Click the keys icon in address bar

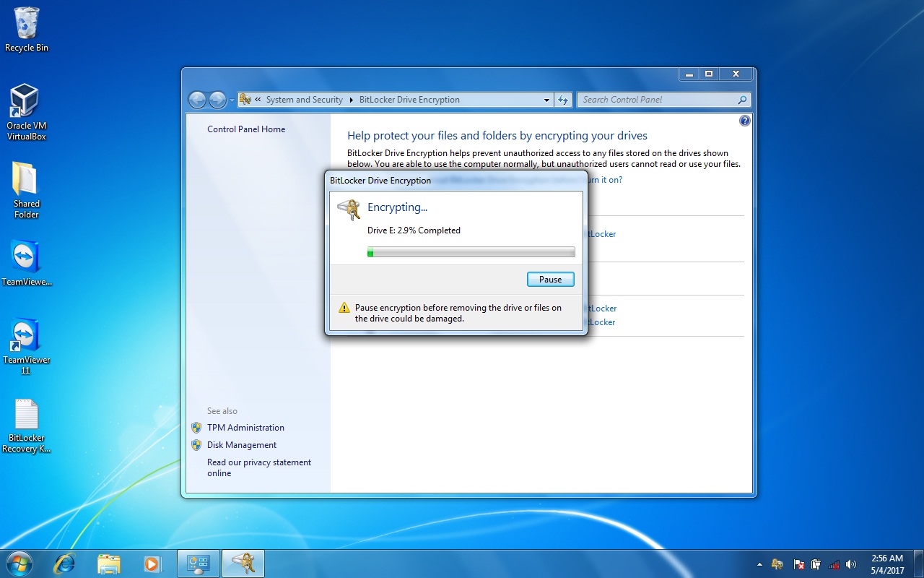point(245,100)
